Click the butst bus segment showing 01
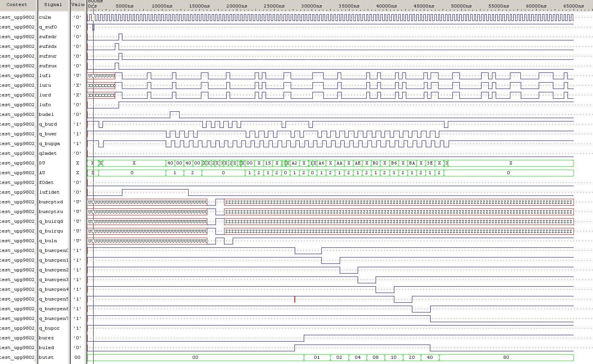Viewport: 593px width, 364px height. click(x=317, y=357)
